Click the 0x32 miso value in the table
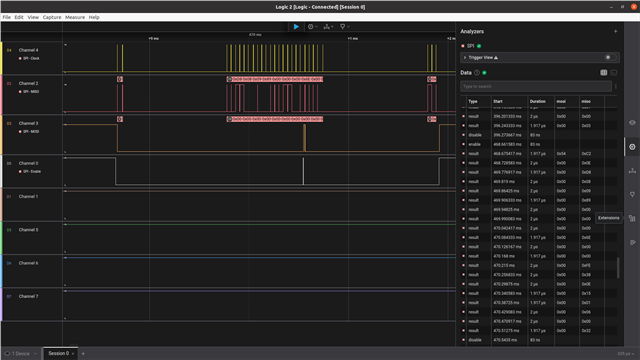The height and width of the screenshot is (360, 640). point(586,331)
